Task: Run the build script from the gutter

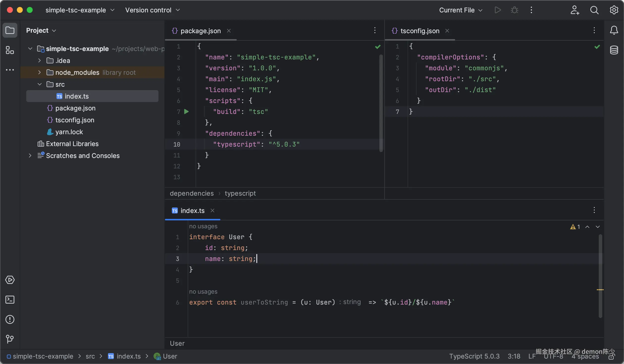Action: tap(187, 112)
